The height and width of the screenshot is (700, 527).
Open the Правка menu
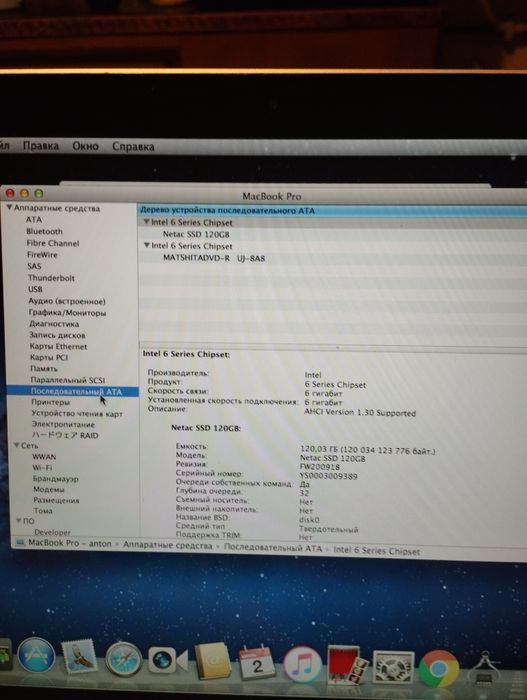[41, 146]
